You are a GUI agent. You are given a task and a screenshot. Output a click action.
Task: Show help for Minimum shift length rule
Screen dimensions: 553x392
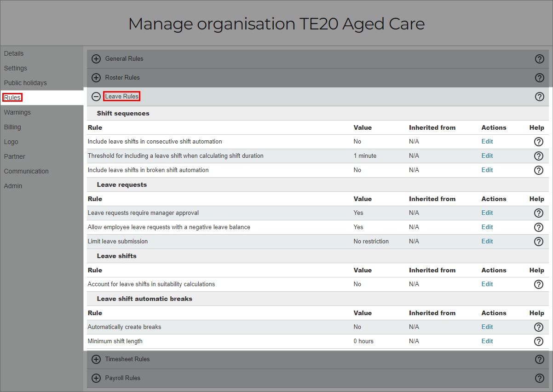pyautogui.click(x=539, y=341)
